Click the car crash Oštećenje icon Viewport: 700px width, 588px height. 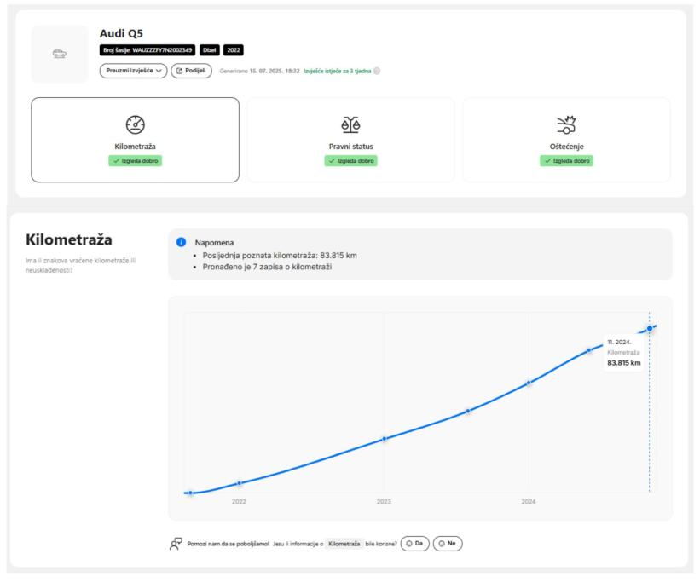click(x=566, y=125)
